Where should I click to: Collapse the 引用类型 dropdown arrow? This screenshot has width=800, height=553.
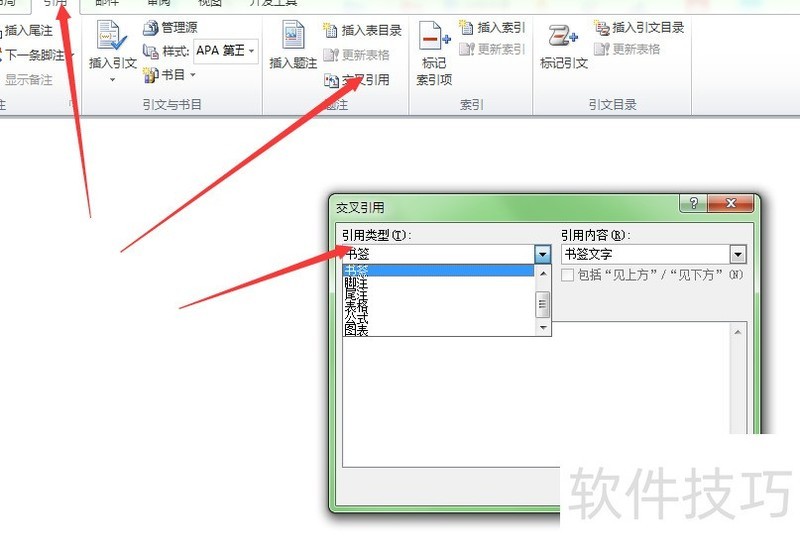[x=543, y=254]
